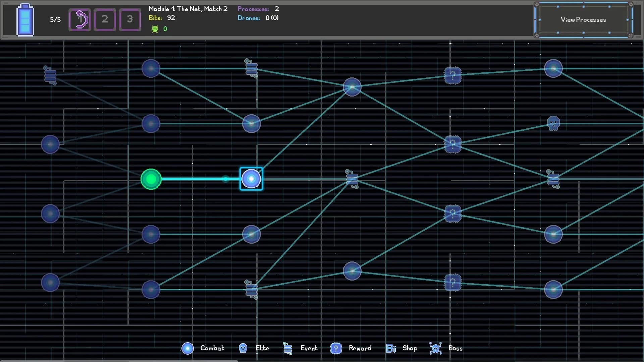Select the event node on right side
This screenshot has height=362, width=644.
pos(553,179)
